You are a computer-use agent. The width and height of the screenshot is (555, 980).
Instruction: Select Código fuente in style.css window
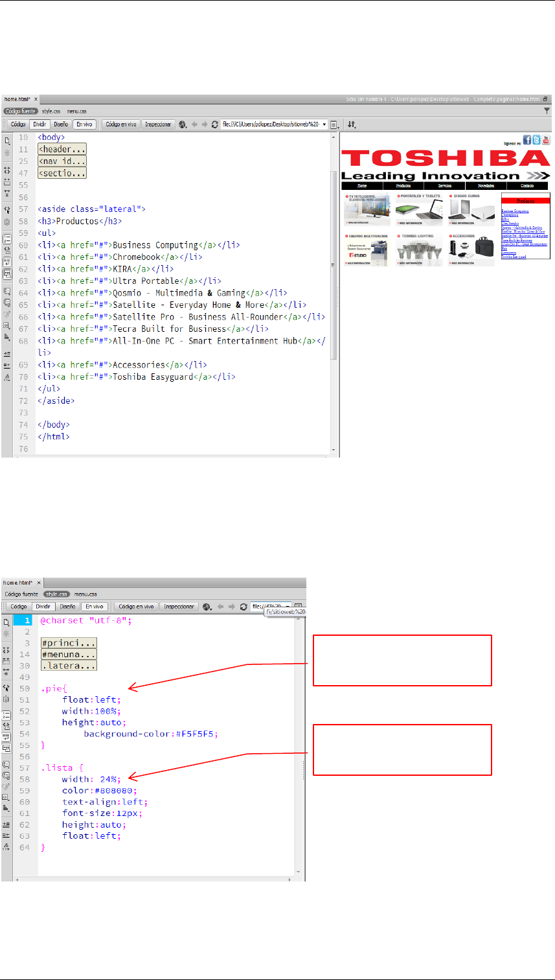point(21,594)
